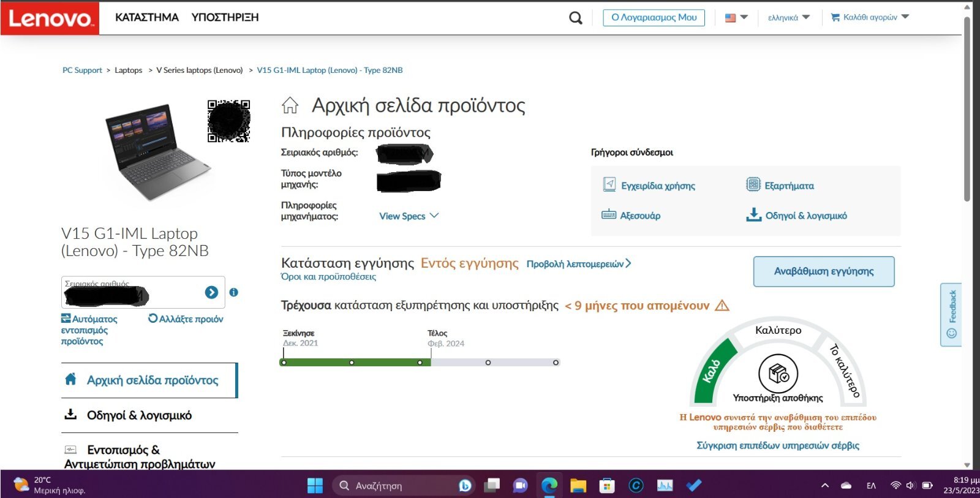Click Προβολή λεπτομερειών warranty link
The image size is (980, 498).
pos(579,264)
